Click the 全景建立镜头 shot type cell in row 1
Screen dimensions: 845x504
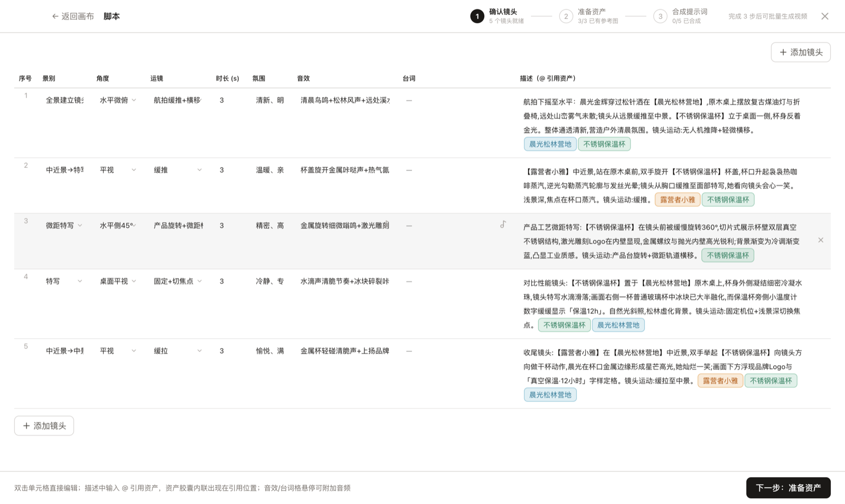64,100
